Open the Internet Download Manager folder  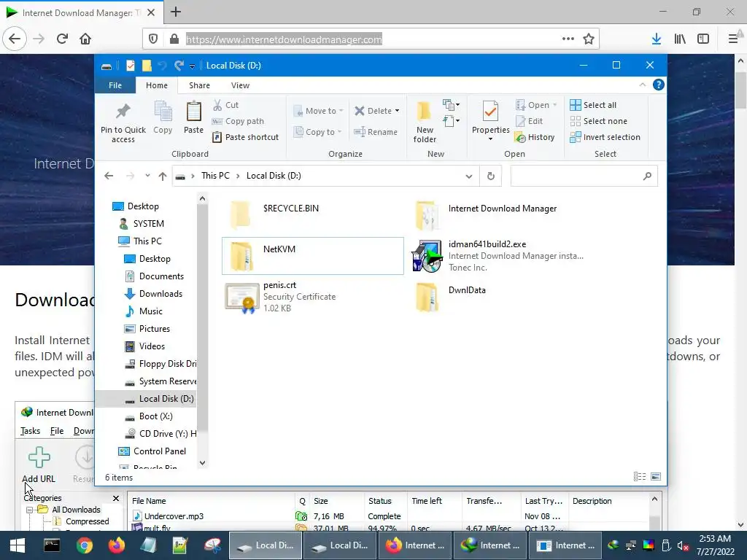498,215
